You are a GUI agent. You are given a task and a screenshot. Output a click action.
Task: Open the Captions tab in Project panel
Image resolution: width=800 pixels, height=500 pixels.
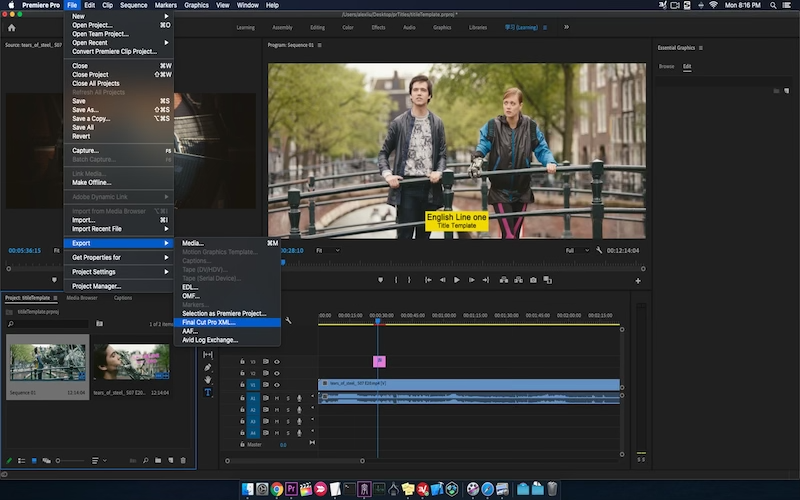tap(123, 298)
